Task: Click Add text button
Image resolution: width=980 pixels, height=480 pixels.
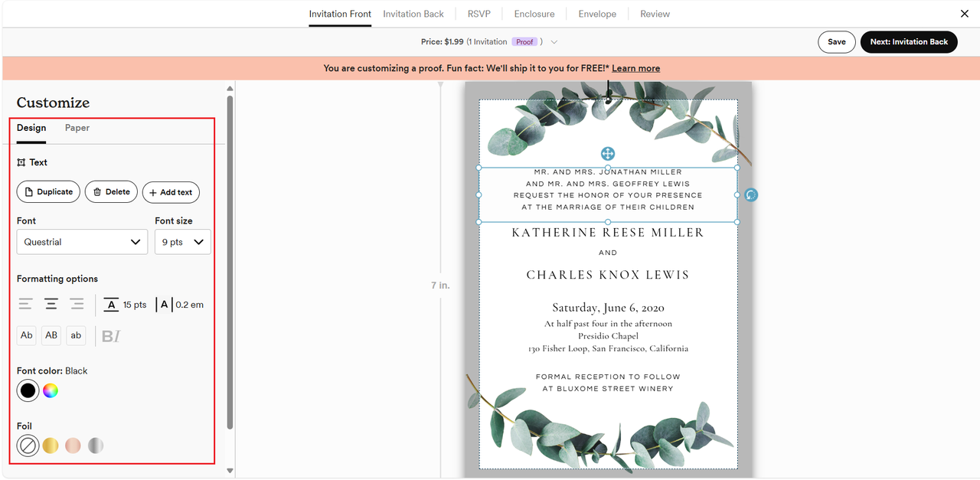Action: point(171,192)
